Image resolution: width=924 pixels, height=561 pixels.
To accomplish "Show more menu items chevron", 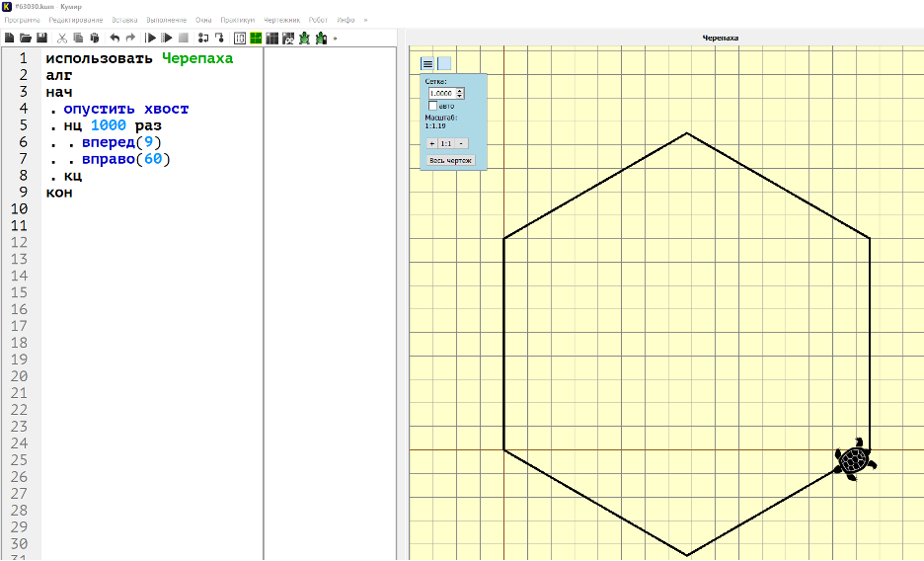I will click(365, 20).
